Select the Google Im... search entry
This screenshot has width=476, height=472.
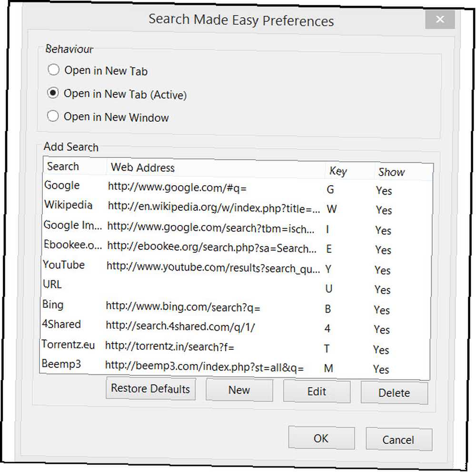pyautogui.click(x=72, y=225)
